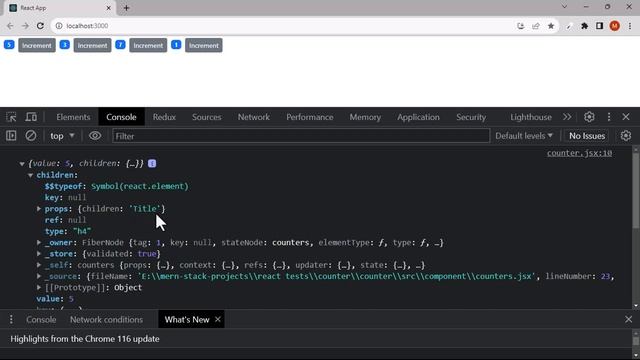Screen dimensions: 640x360
Task: Close the bottom drawer
Action: pyautogui.click(x=628, y=319)
